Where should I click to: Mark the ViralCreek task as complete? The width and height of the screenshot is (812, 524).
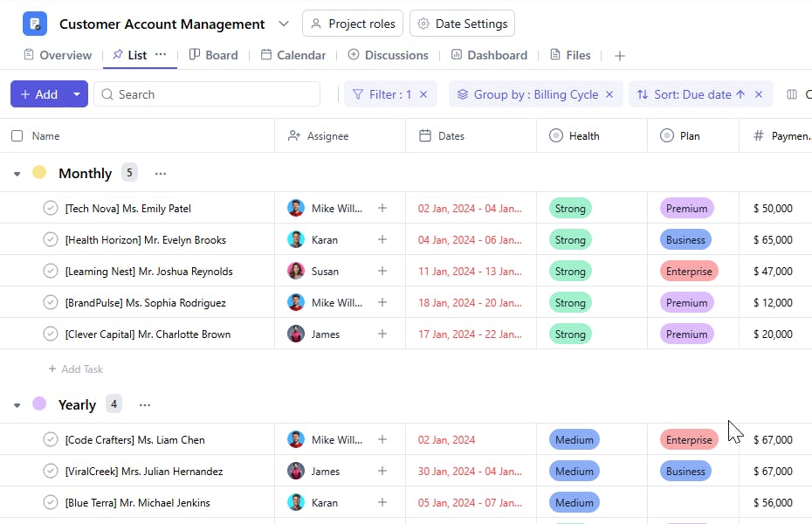click(51, 472)
